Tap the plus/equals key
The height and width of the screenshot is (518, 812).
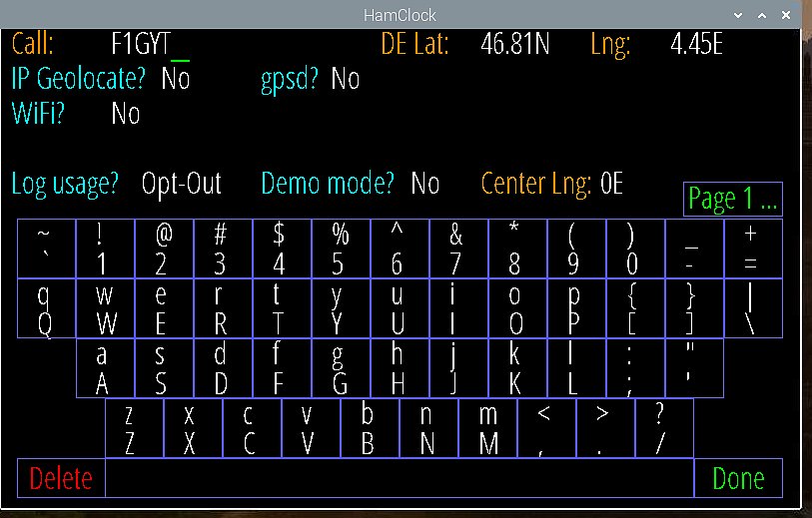tap(753, 249)
